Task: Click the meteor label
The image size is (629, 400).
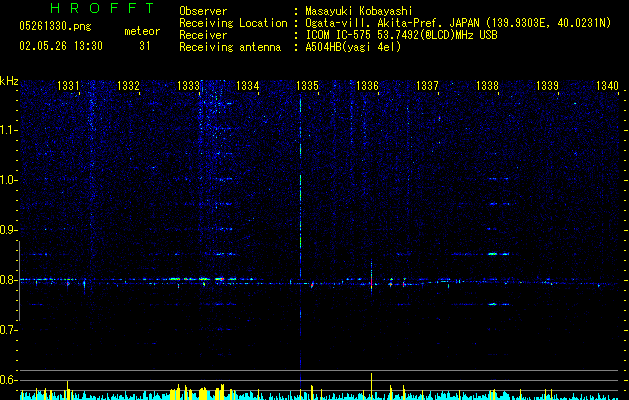Action: 142,31
